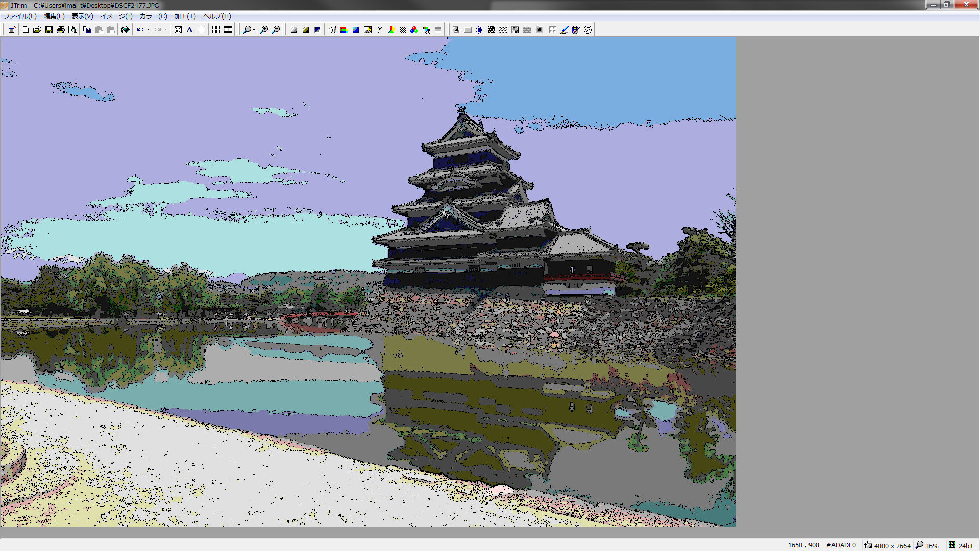Select the text insertion 'A' tool
The width and height of the screenshot is (980, 551).
click(x=189, y=30)
